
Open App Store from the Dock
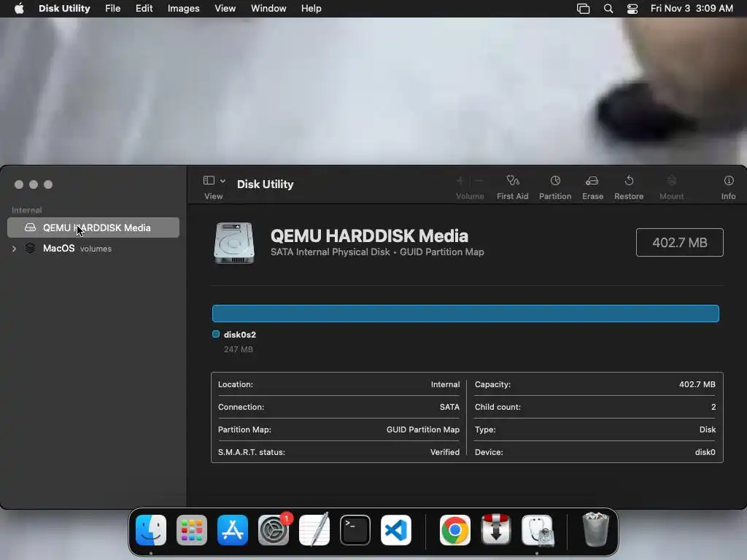(233, 530)
